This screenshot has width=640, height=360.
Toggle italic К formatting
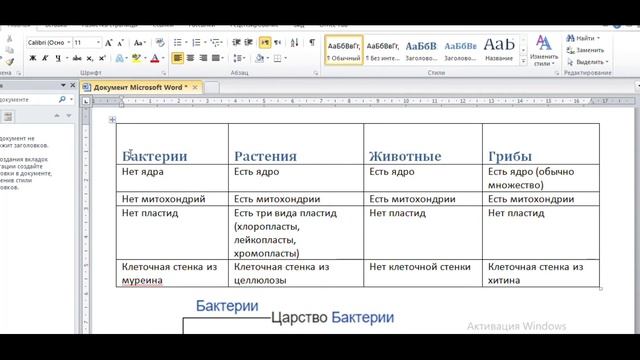[45, 58]
